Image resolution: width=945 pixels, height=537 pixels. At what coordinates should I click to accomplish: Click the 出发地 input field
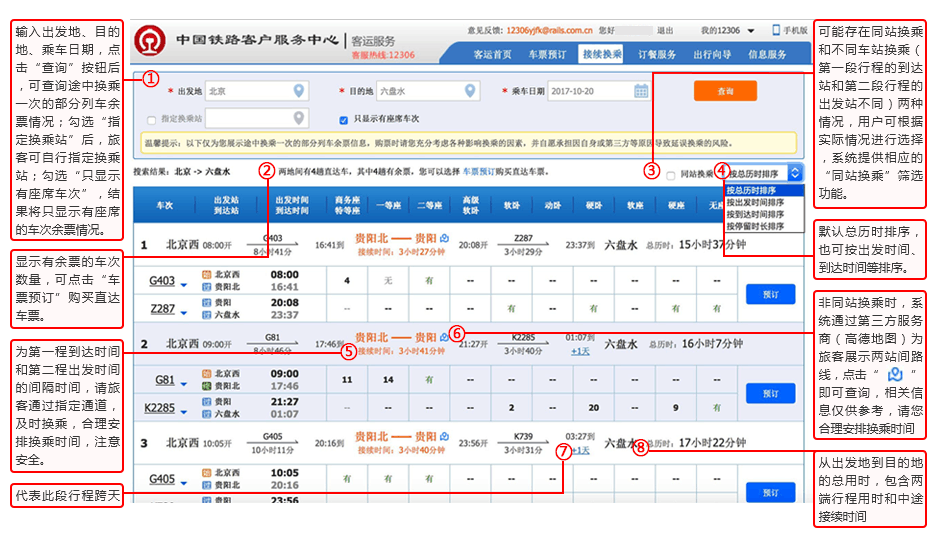coord(247,91)
